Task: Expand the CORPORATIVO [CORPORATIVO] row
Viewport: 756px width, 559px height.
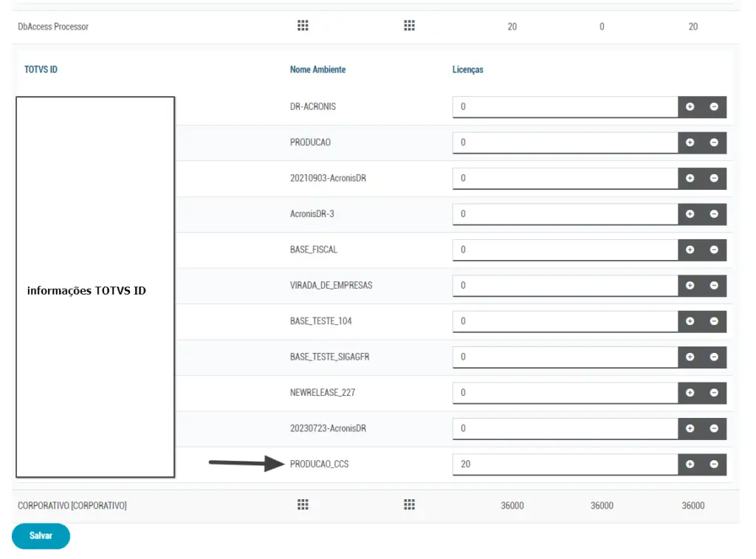Action: click(72, 506)
